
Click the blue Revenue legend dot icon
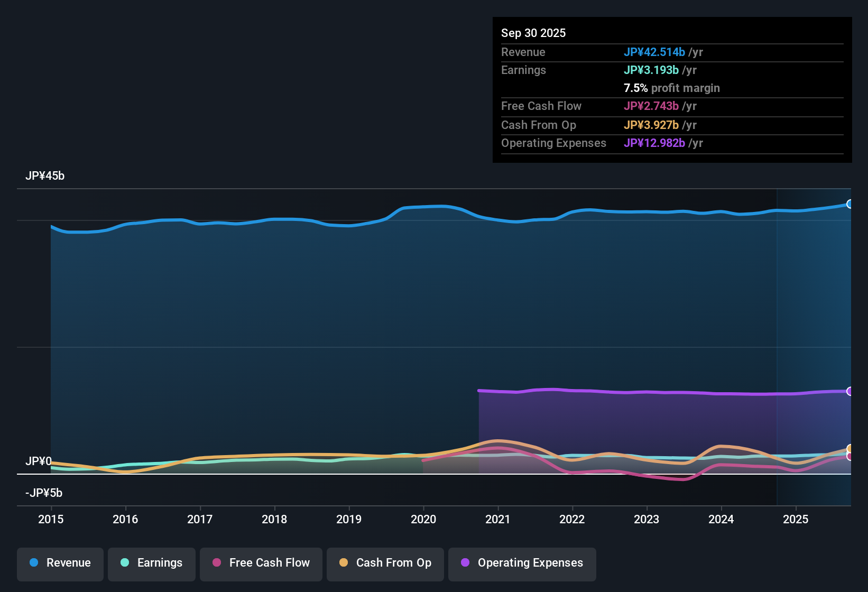click(x=33, y=563)
